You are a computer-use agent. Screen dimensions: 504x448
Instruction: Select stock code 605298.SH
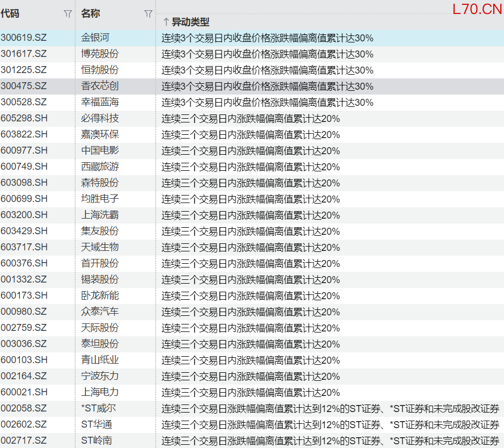[24, 118]
